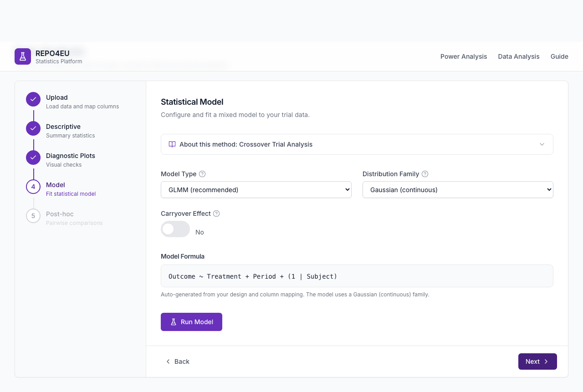Click 'Summary statistics' subtitle

click(x=71, y=136)
